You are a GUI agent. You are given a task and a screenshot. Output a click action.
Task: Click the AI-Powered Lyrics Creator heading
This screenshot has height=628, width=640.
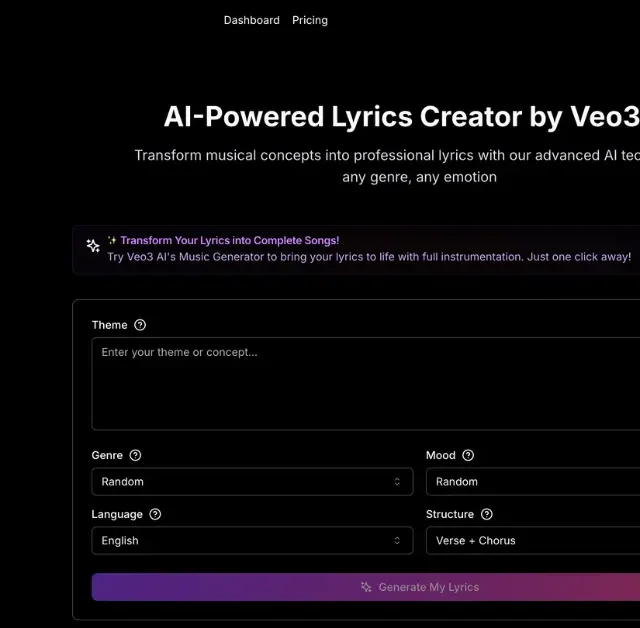402,117
